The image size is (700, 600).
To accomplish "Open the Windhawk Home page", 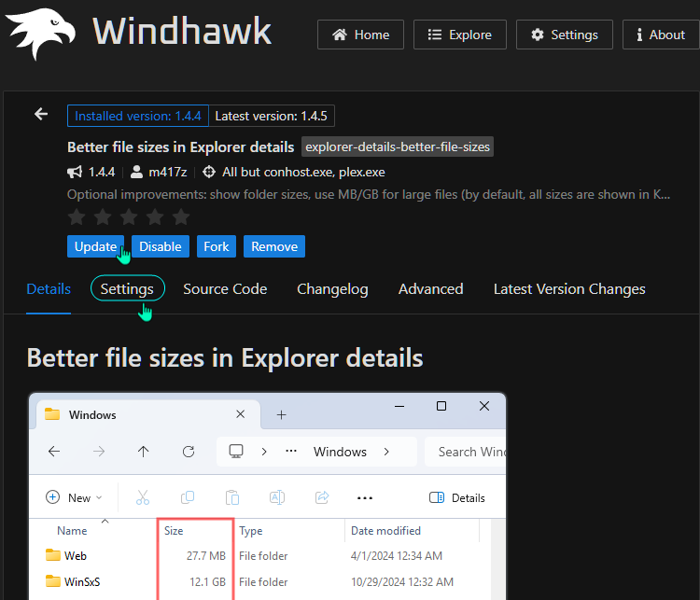I will pyautogui.click(x=360, y=35).
